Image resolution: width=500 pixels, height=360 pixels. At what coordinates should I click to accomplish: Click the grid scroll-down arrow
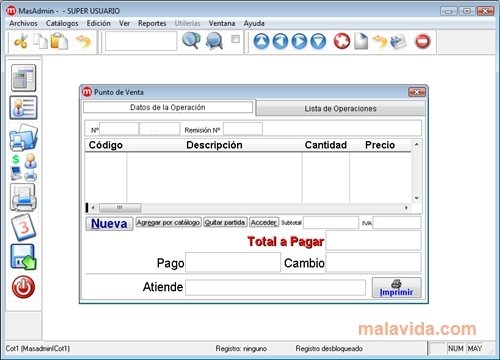[417, 198]
